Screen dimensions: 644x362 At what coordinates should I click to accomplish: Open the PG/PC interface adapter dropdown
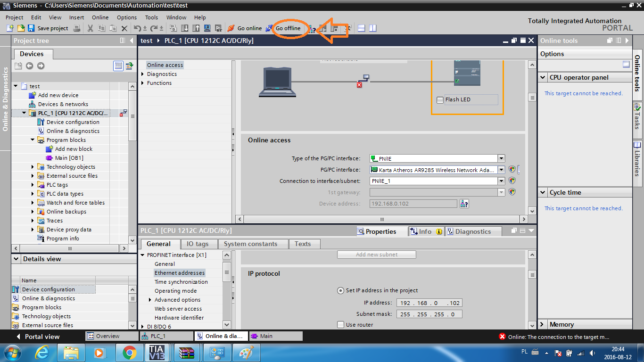[502, 170]
